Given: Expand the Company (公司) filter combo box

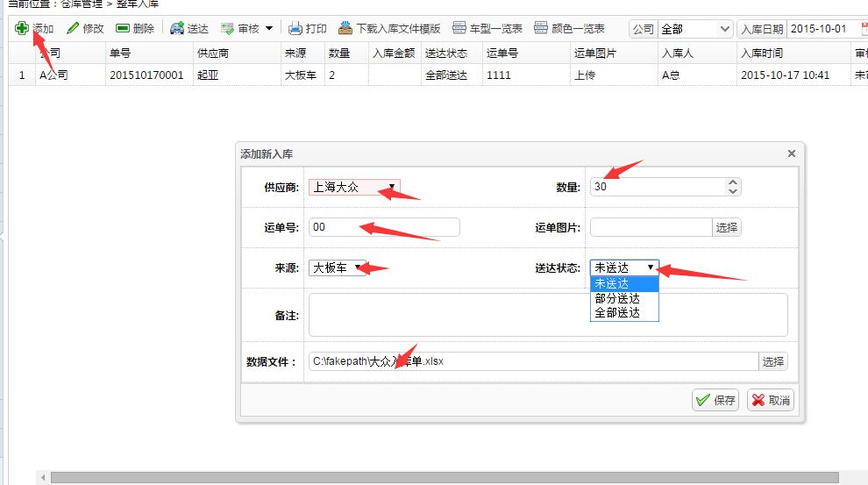Looking at the screenshot, I should (724, 29).
